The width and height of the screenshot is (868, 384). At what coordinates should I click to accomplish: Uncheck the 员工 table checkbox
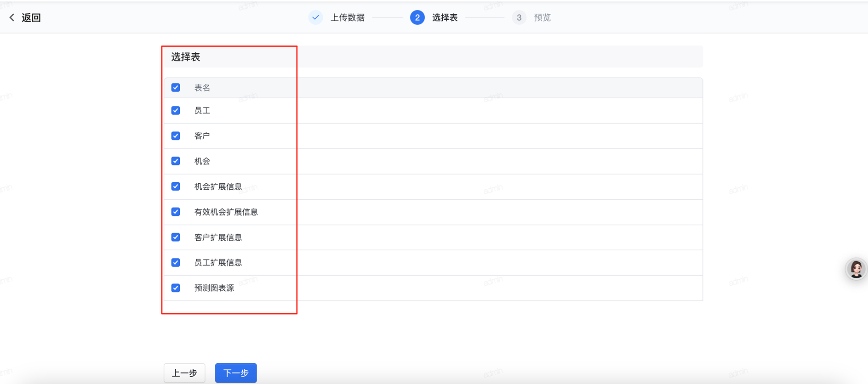(176, 111)
